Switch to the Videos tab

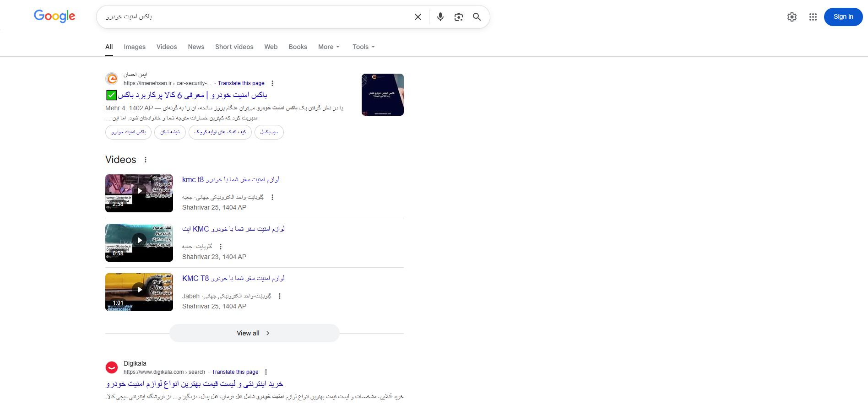pyautogui.click(x=167, y=47)
